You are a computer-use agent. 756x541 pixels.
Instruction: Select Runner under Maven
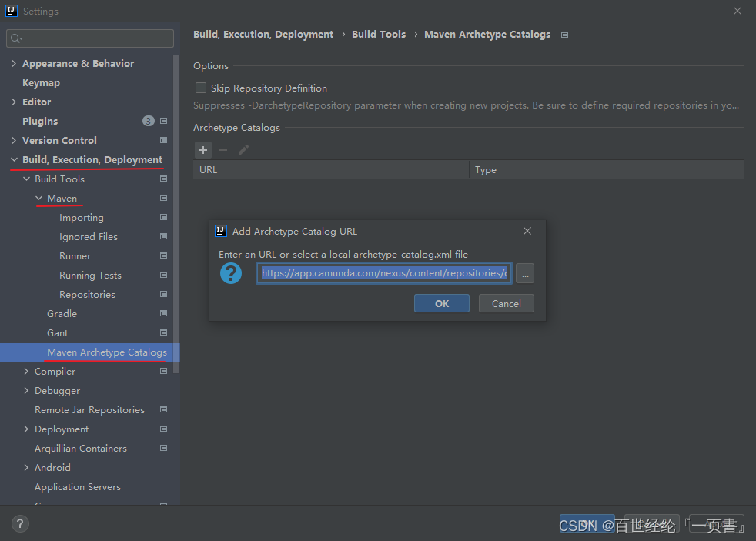pos(75,256)
